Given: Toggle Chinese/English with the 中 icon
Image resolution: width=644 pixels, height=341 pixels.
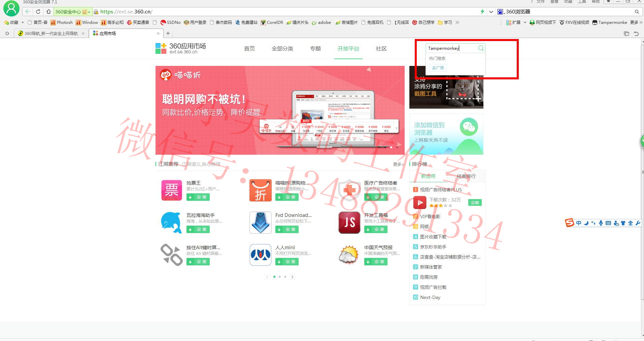Looking at the screenshot, I should click(x=579, y=223).
